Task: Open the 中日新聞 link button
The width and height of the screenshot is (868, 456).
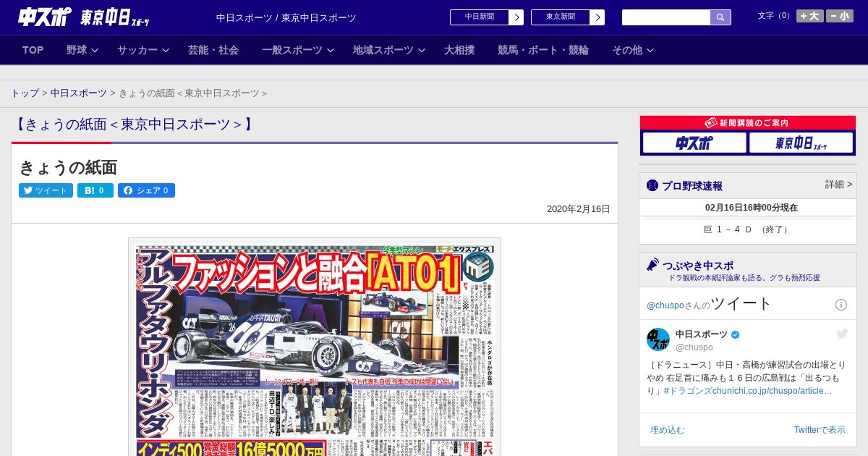Action: (487, 17)
